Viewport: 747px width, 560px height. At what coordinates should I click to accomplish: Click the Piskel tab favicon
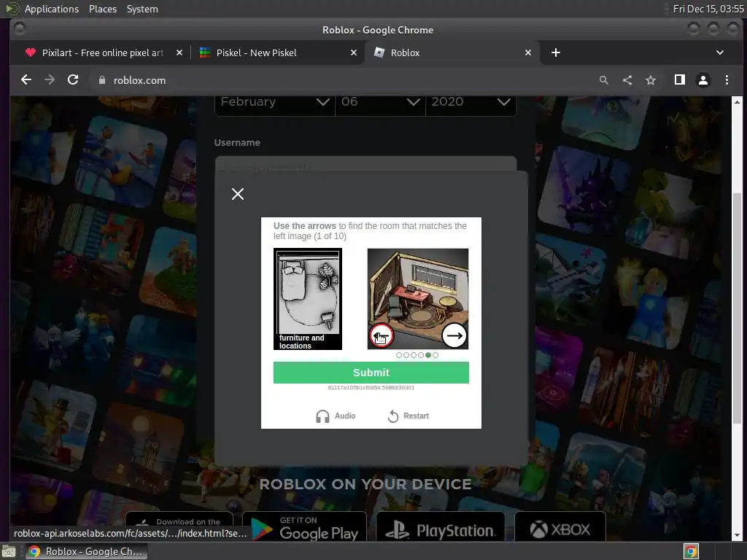205,52
